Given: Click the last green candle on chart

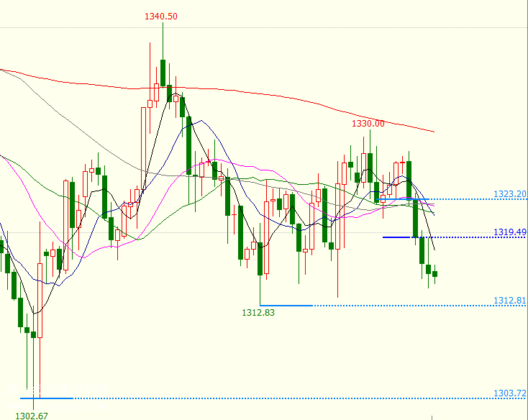Looking at the screenshot, I should coord(434,274).
